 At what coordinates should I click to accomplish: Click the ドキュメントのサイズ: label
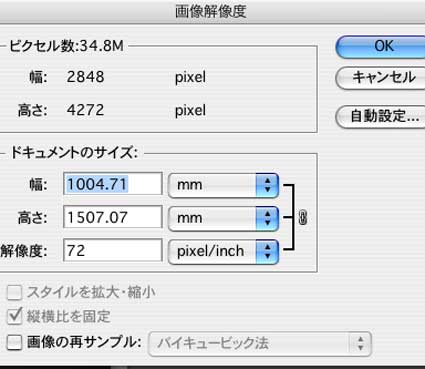tap(74, 152)
